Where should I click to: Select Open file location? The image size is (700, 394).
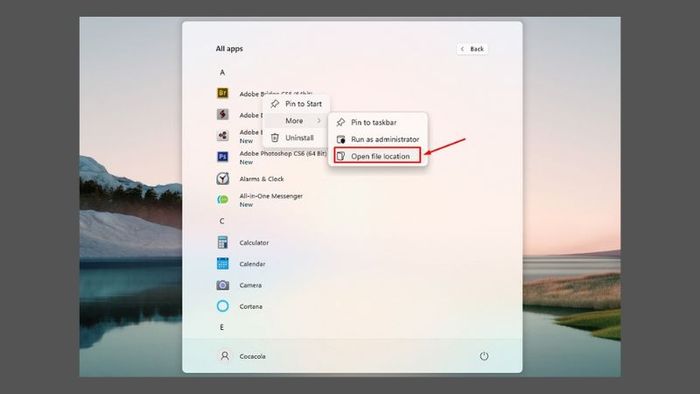[x=378, y=156]
